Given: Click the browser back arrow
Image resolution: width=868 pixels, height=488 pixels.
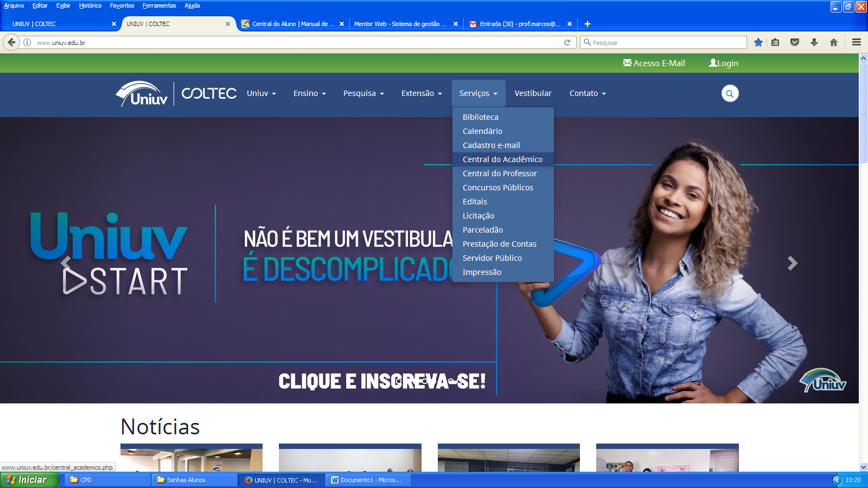Looking at the screenshot, I should coord(11,42).
